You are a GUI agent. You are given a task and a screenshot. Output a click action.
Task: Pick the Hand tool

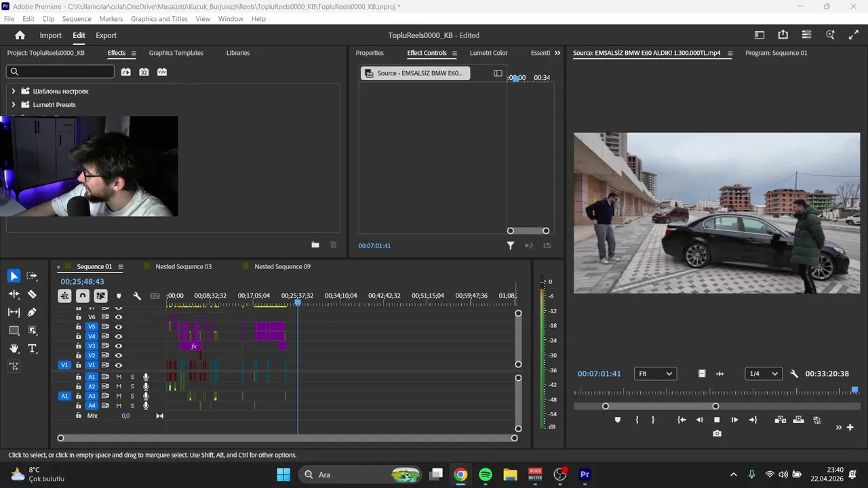click(14, 348)
